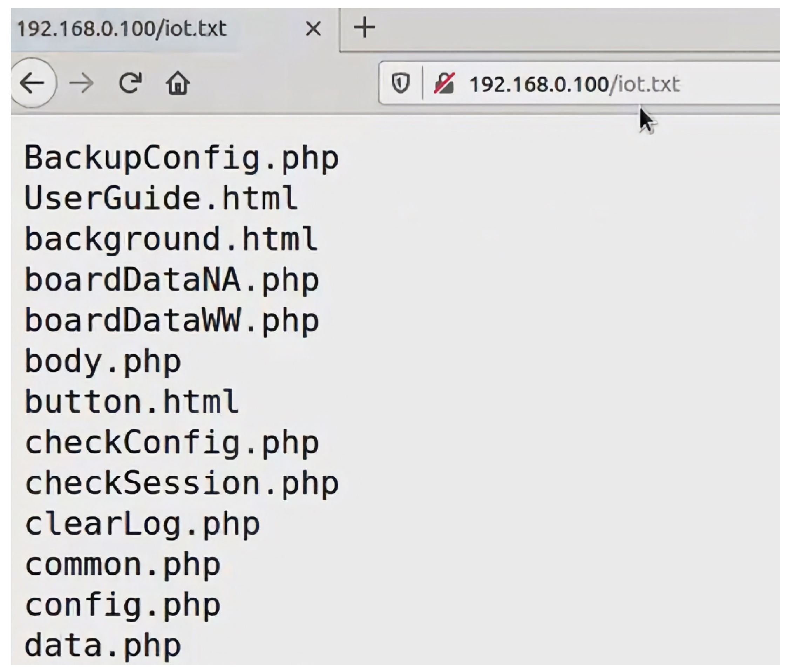Viewport: 788px width, 672px height.
Task: Go to the Home page icon
Action: (x=178, y=83)
